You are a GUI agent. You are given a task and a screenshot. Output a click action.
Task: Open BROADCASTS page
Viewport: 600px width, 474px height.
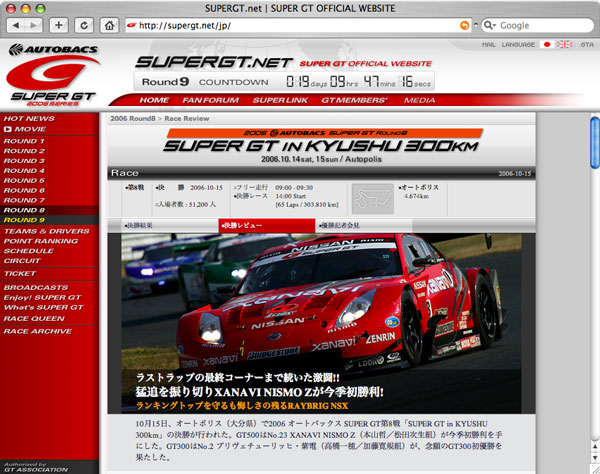click(36, 287)
